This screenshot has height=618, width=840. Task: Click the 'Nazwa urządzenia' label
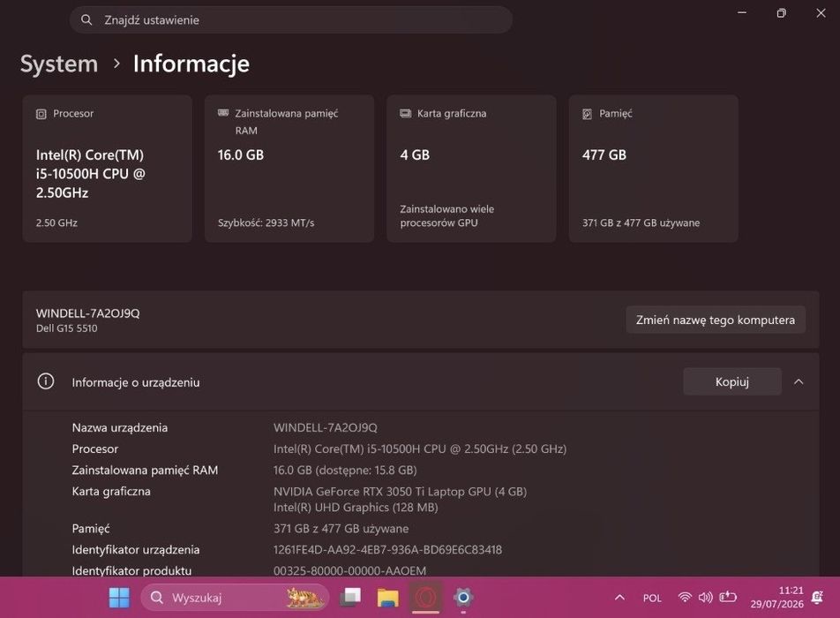point(119,427)
